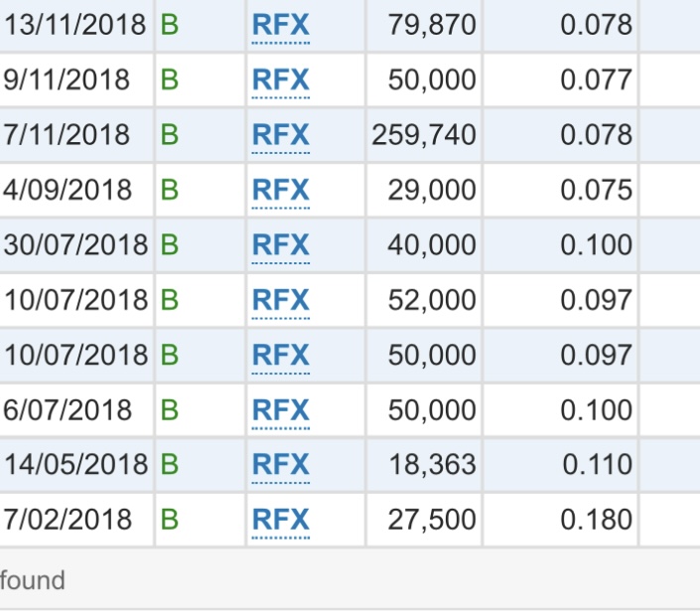
Task: Open RFX link in 10/07/2018 50,000 row
Action: (x=281, y=355)
